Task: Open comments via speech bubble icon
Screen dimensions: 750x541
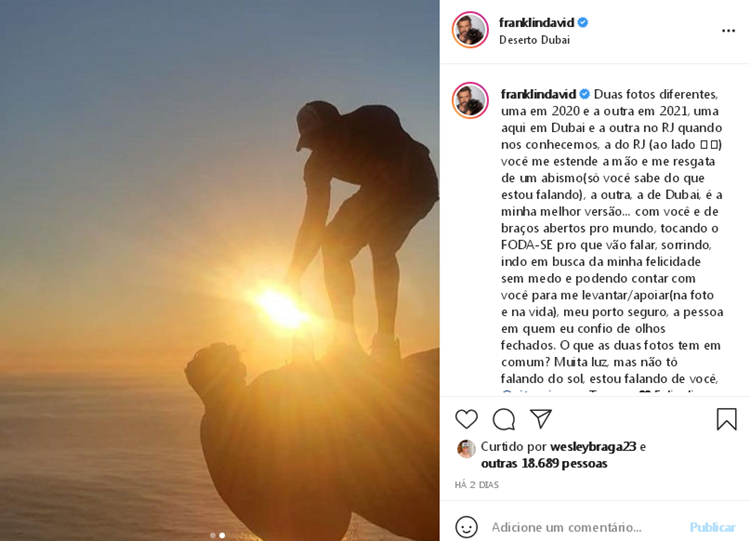Action: [x=504, y=420]
